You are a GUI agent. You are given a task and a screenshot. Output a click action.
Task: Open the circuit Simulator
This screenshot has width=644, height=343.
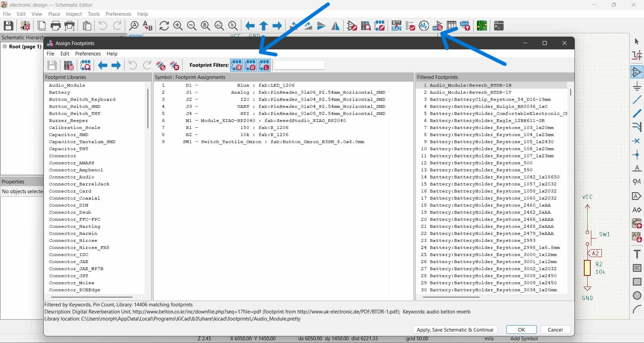click(x=424, y=26)
